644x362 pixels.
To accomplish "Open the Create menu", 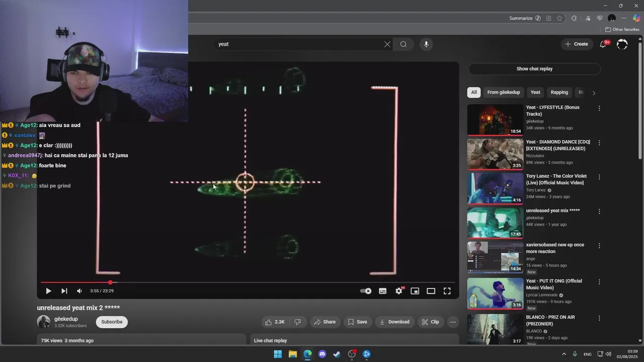I will click(x=577, y=44).
